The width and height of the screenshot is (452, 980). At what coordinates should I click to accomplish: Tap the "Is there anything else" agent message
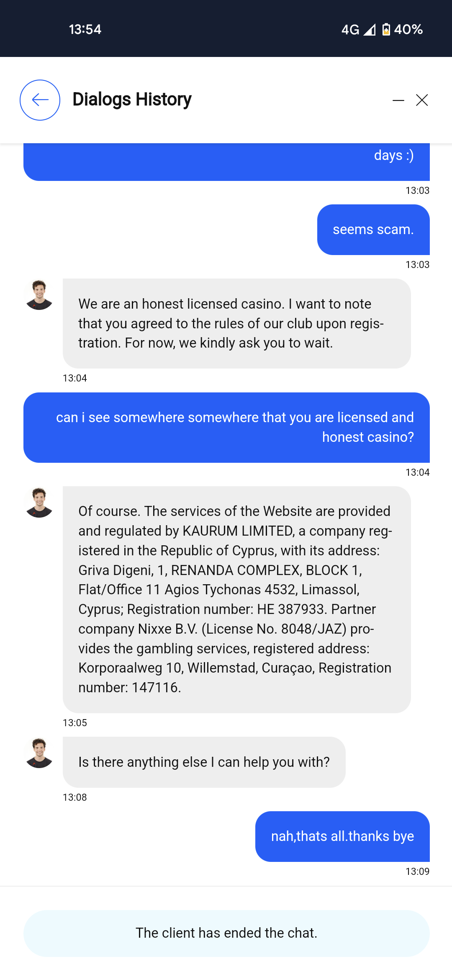point(204,762)
